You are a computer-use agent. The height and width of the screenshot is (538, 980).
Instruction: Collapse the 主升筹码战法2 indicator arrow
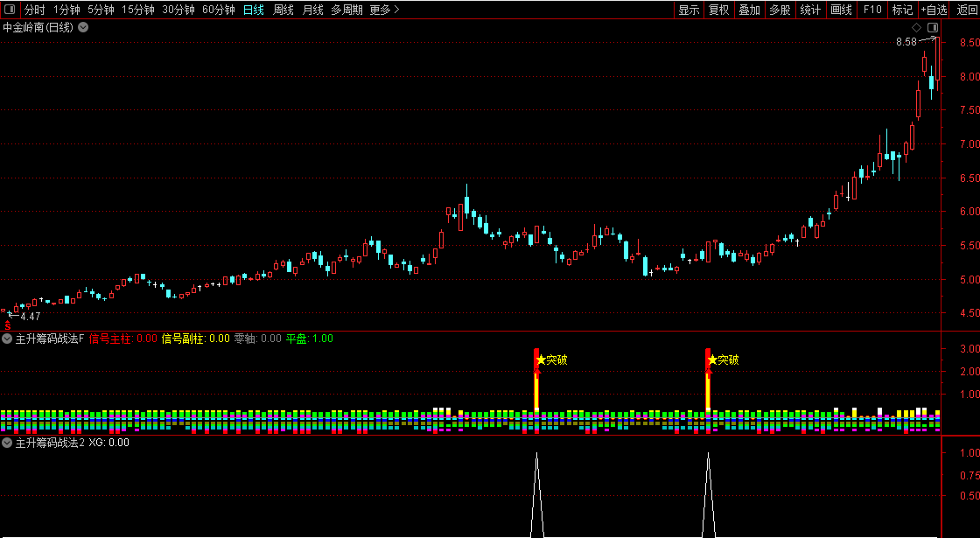point(7,443)
